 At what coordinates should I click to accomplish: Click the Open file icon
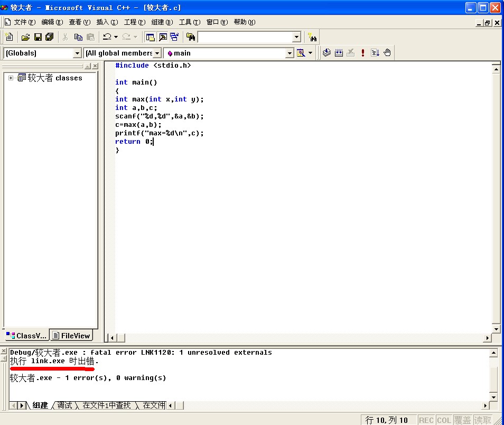(x=25, y=37)
